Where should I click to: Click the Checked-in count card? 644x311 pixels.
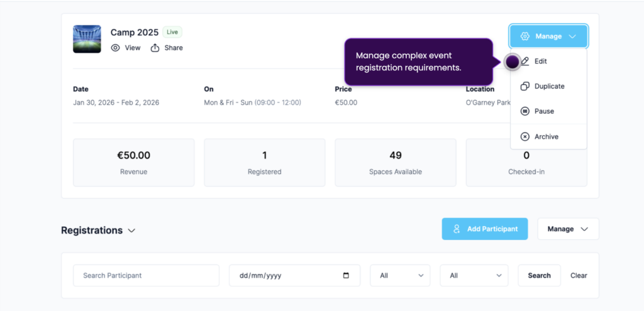tap(526, 163)
